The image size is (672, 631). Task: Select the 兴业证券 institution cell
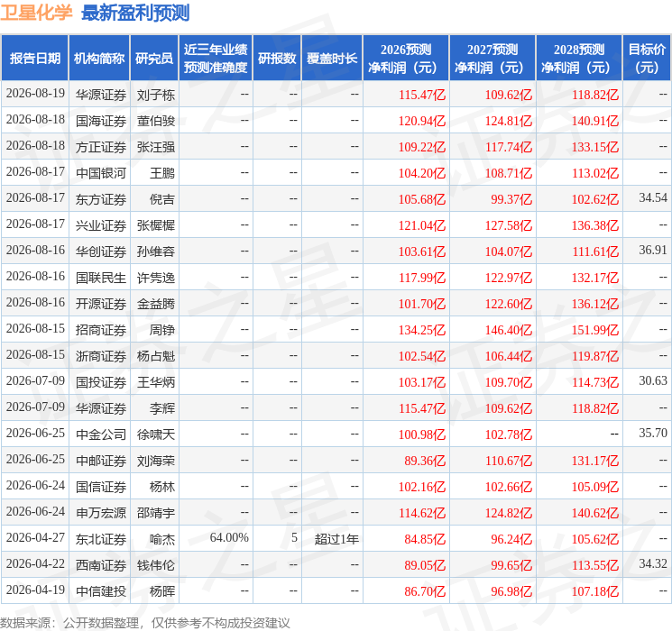pos(101,225)
